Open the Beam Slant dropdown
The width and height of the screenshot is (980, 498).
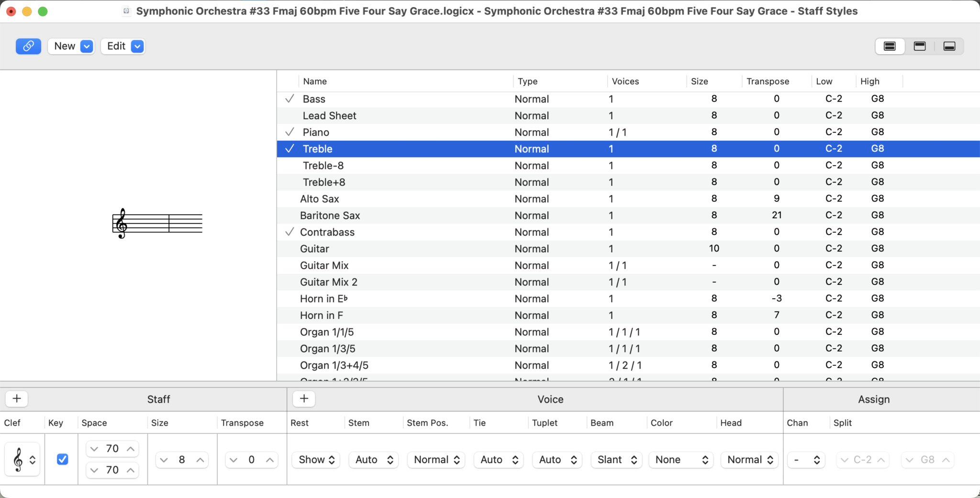pos(615,460)
